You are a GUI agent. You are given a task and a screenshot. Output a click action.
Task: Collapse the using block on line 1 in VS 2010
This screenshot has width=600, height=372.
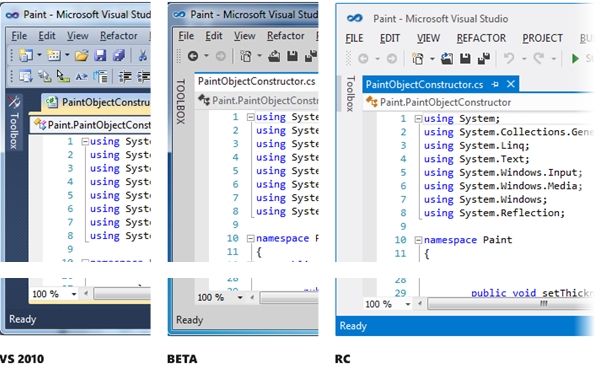pyautogui.click(x=85, y=142)
